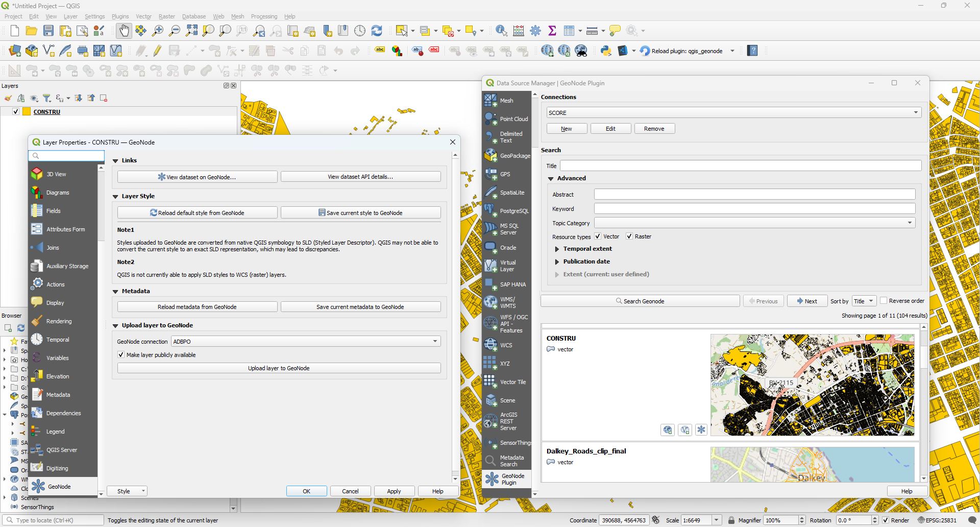Image resolution: width=980 pixels, height=527 pixels.
Task: Enable Reverse order checkbox
Action: tap(884, 301)
